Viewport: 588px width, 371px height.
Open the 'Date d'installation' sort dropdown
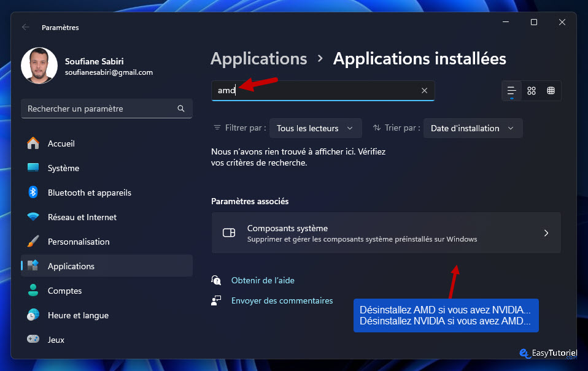tap(473, 128)
